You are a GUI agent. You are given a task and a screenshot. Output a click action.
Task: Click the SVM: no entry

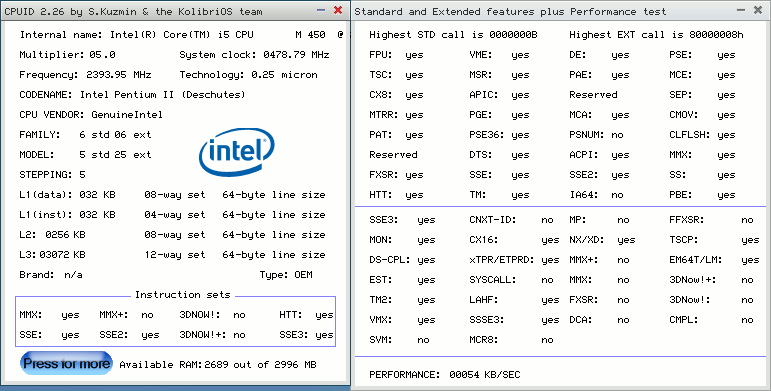pyautogui.click(x=399, y=340)
